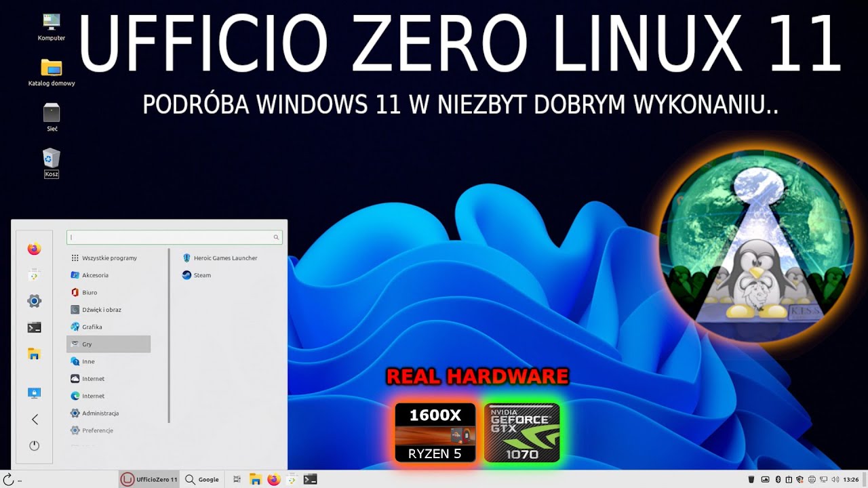Screen dimensions: 868x488
Task: Click the volume speaker icon in system tray
Action: coord(835,479)
